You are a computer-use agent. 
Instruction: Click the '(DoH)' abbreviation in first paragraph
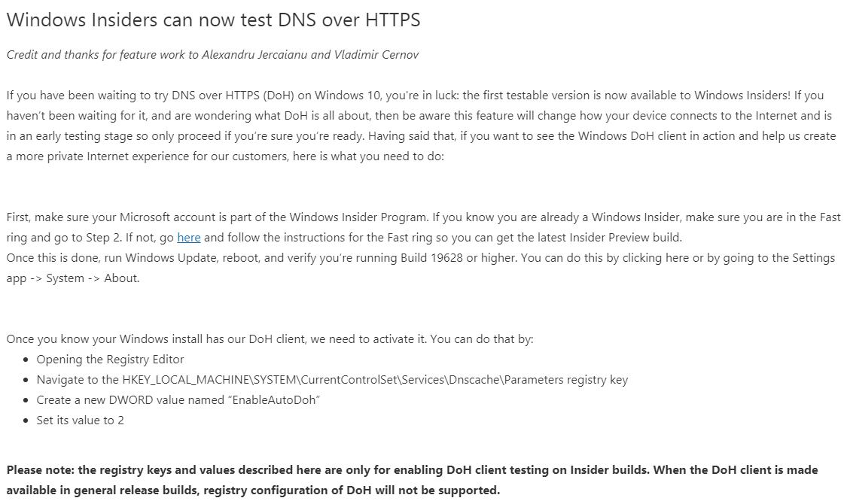(x=279, y=96)
